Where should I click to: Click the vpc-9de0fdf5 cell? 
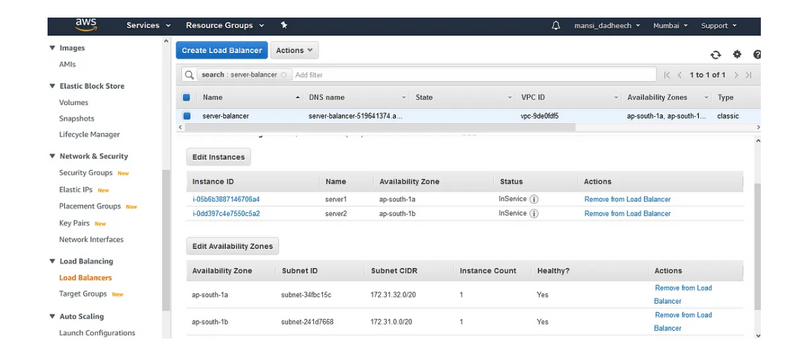(539, 116)
